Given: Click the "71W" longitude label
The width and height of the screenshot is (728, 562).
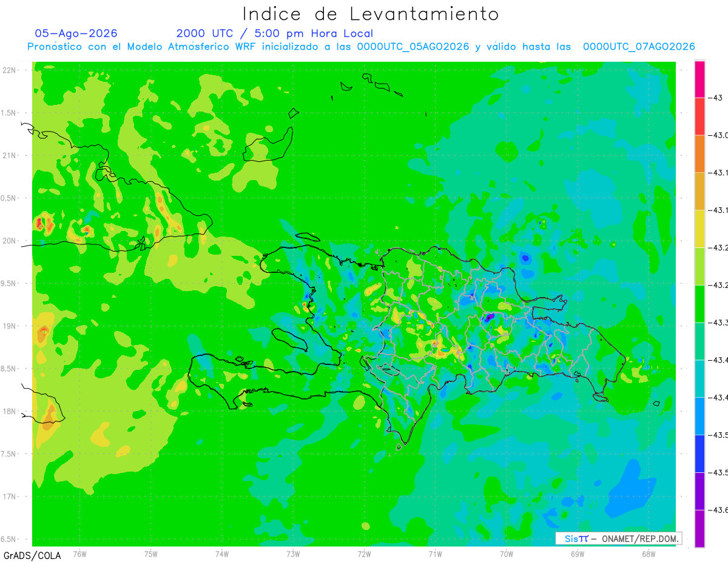Looking at the screenshot, I should click(x=435, y=554).
